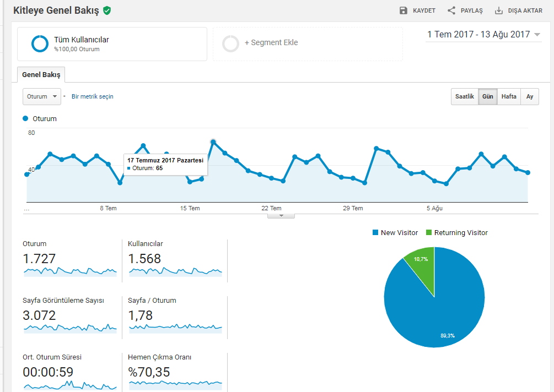554x392 pixels.
Task: Click the Bir metrik seçin link
Action: 92,96
